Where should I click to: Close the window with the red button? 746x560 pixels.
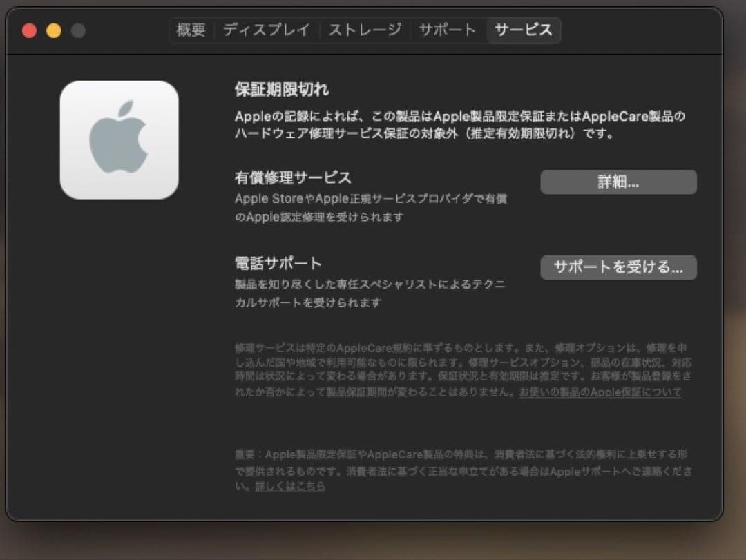point(30,30)
